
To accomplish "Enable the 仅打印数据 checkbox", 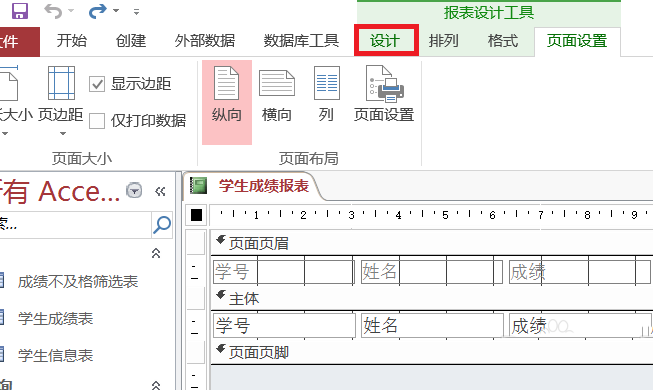I will pos(97,121).
